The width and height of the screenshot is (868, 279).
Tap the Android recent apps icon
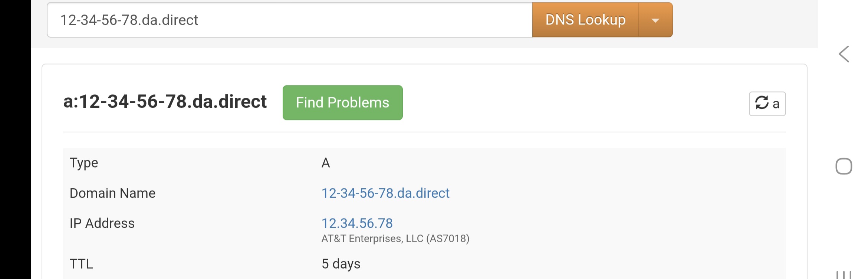click(844, 275)
